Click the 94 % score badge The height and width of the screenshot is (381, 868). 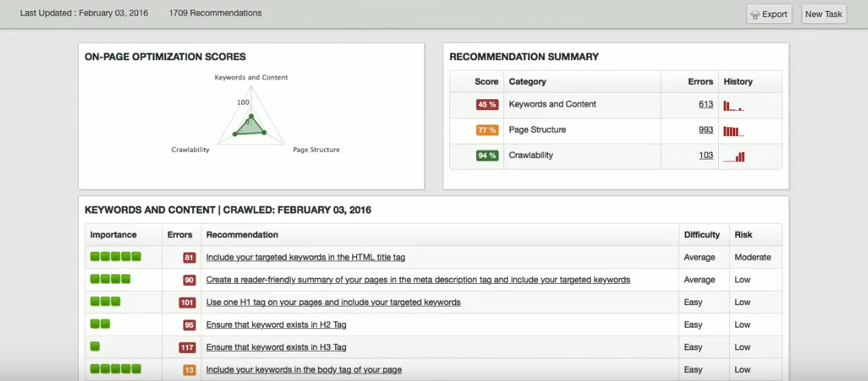[487, 155]
